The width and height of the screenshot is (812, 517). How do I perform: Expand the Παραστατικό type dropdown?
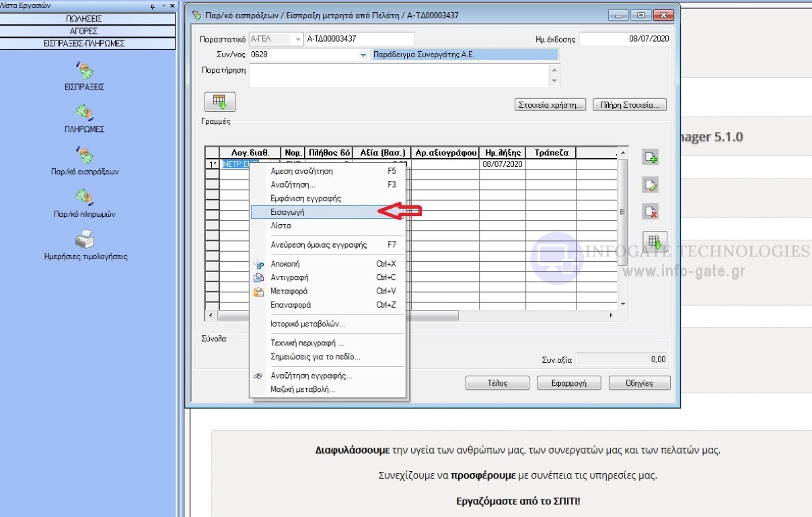(x=298, y=39)
